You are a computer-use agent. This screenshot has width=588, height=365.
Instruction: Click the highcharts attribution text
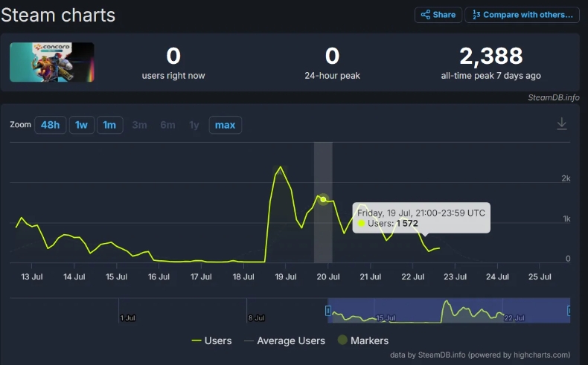(x=480, y=355)
